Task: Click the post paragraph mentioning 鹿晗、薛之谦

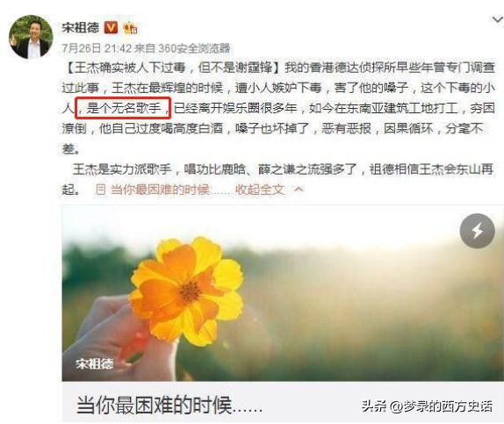Action: tap(277, 179)
